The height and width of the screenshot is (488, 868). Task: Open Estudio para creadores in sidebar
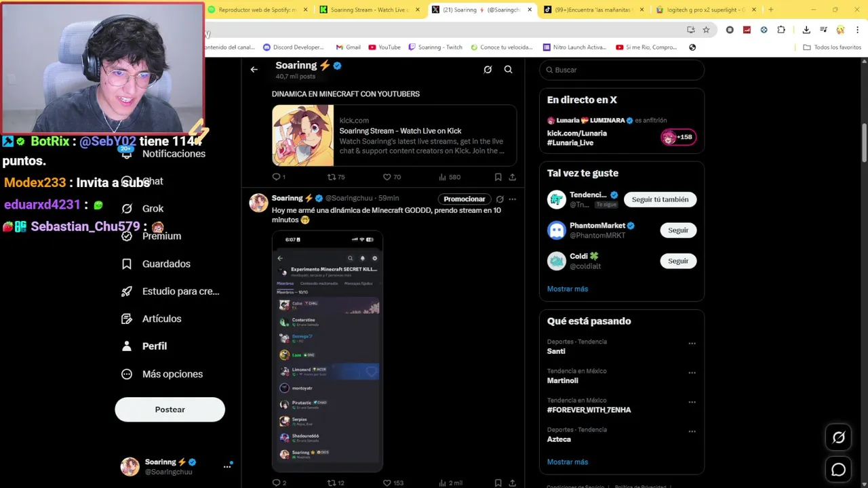pos(171,291)
